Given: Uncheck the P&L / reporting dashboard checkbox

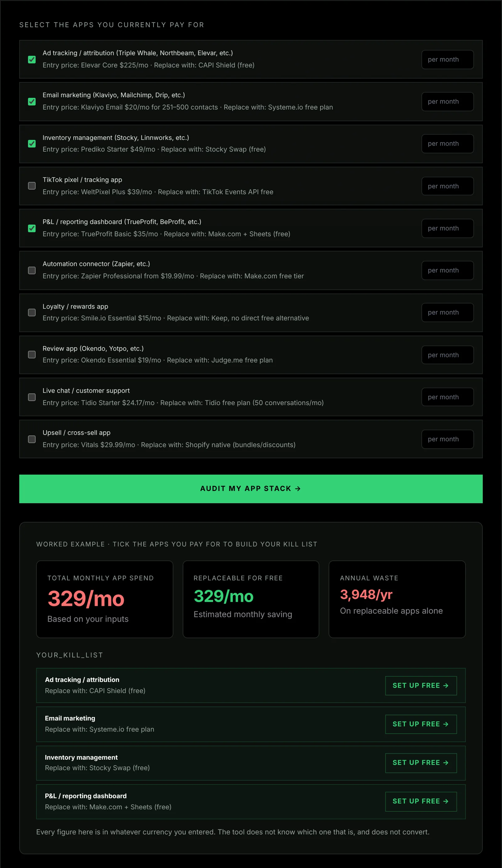Looking at the screenshot, I should tap(32, 228).
